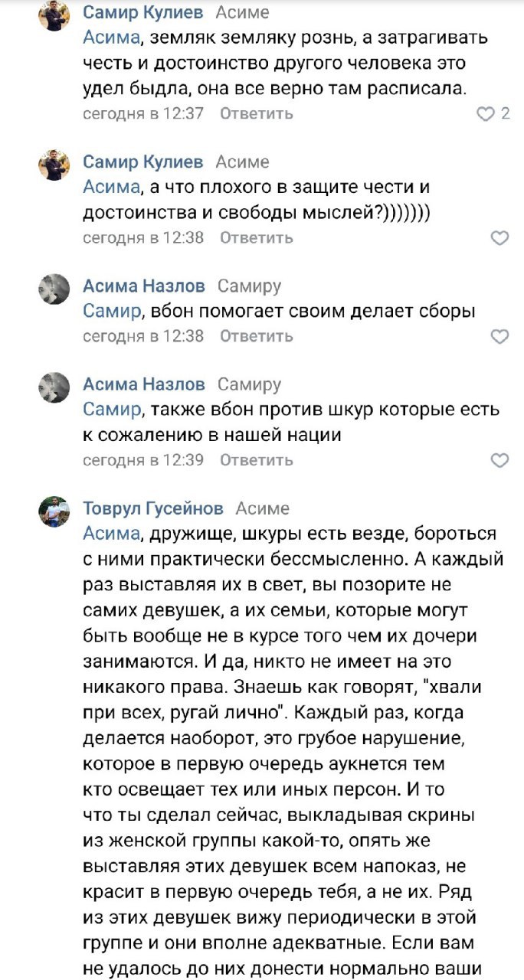Like the comment about защите чести и достоинства

pos(499,238)
